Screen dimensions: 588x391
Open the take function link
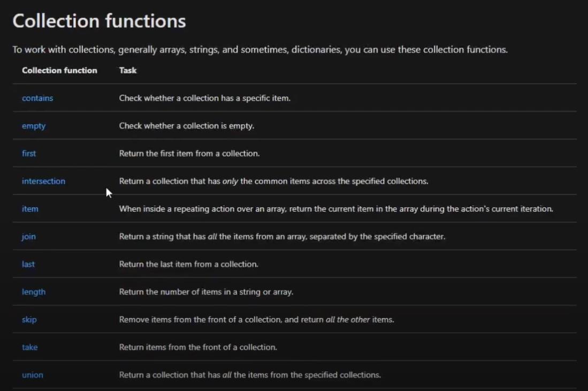pyautogui.click(x=29, y=348)
